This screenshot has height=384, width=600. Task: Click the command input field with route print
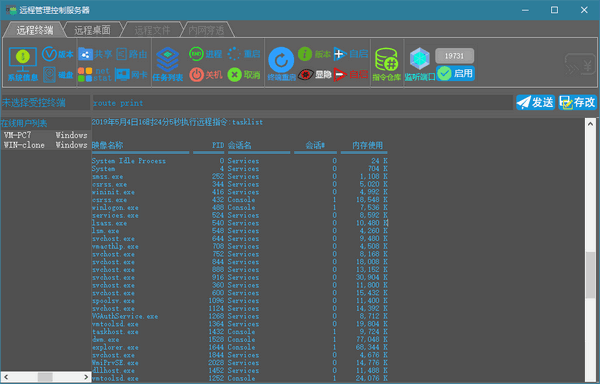pyautogui.click(x=302, y=103)
